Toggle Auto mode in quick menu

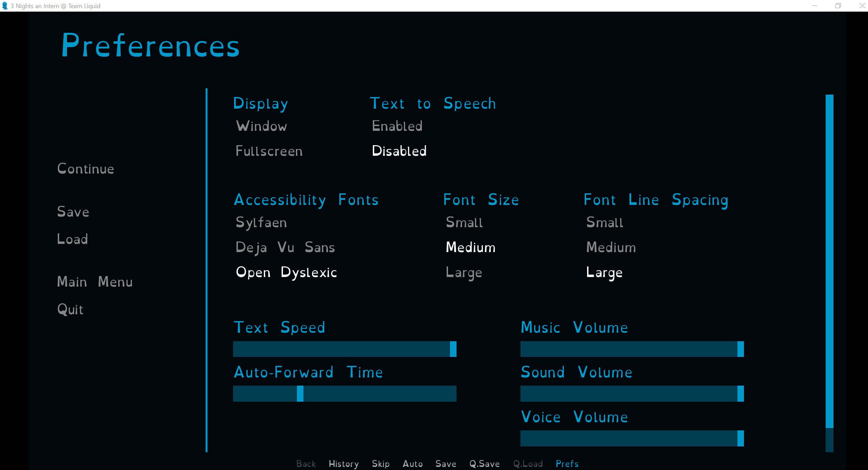(x=412, y=464)
